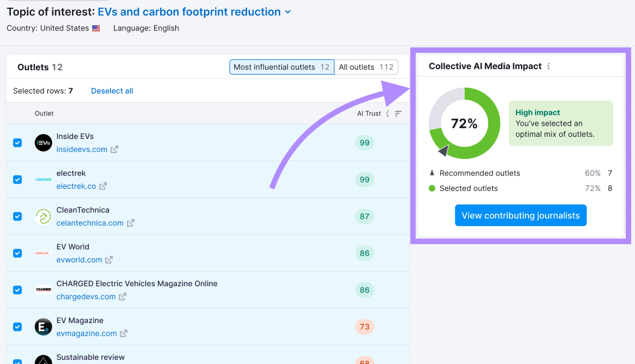635x364 pixels.
Task: Click the Deselect all link
Action: (112, 91)
